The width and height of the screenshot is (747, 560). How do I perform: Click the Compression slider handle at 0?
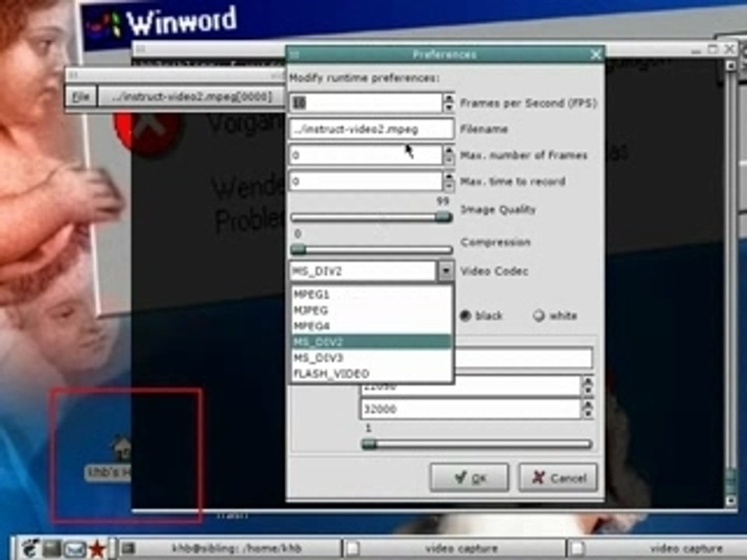(x=298, y=250)
